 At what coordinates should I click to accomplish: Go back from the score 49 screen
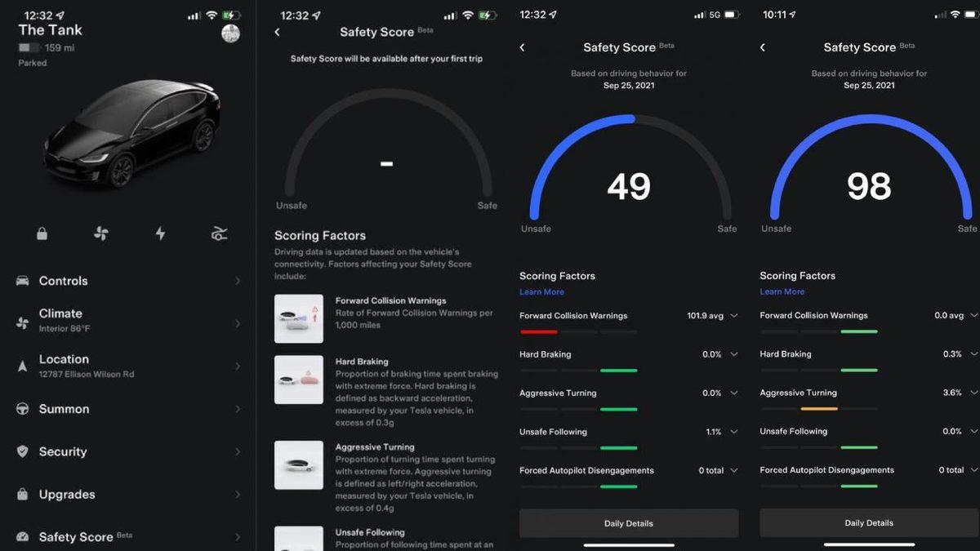coord(523,48)
